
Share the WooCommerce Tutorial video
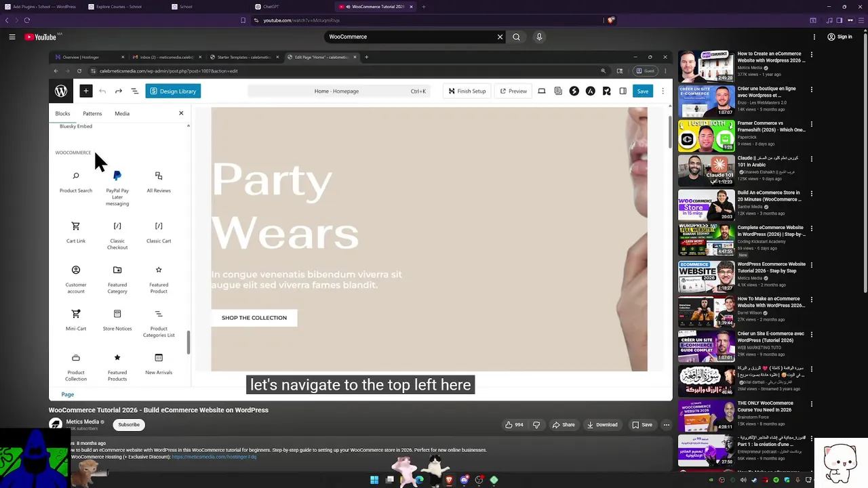coord(564,425)
